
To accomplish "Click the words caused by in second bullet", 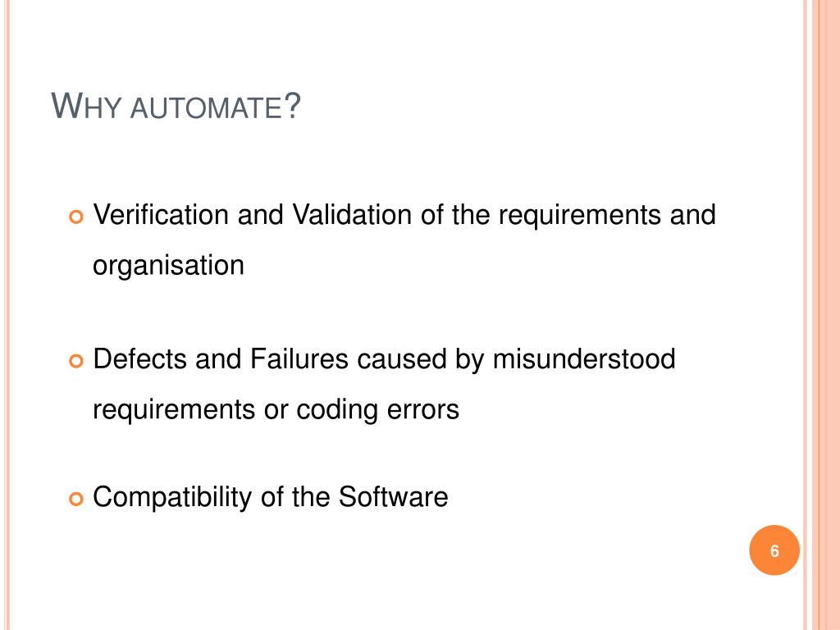I will [421, 359].
